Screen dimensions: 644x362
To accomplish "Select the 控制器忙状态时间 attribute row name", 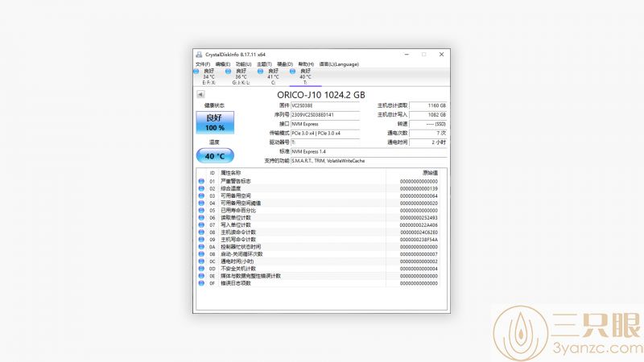I will 241,247.
